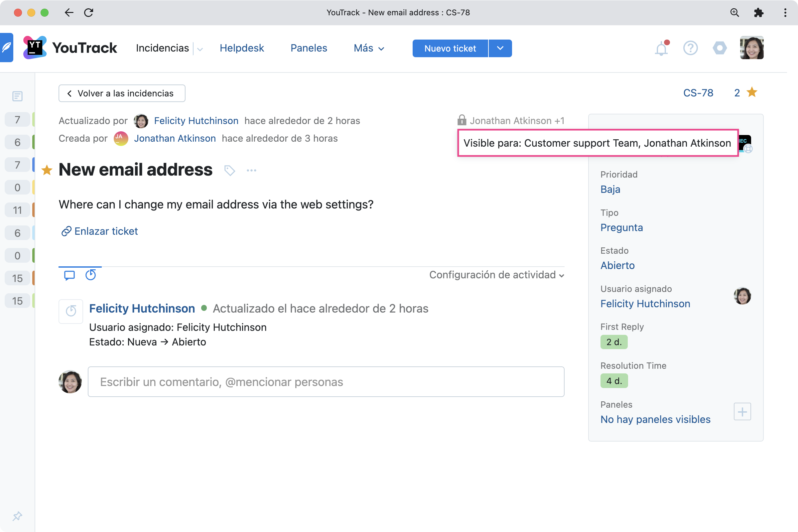Open the administration hexagon settings icon
This screenshot has height=532, width=798.
[x=720, y=48]
